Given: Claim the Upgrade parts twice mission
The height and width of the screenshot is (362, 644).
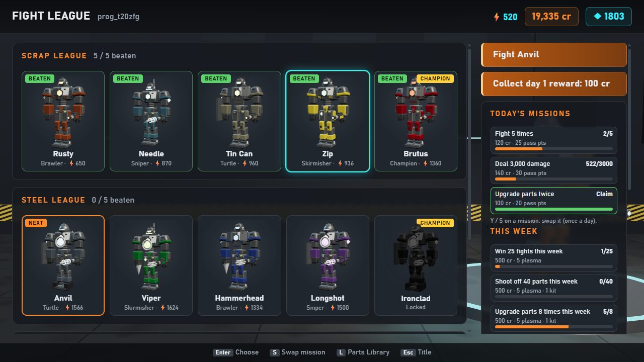Looking at the screenshot, I should pyautogui.click(x=553, y=200).
